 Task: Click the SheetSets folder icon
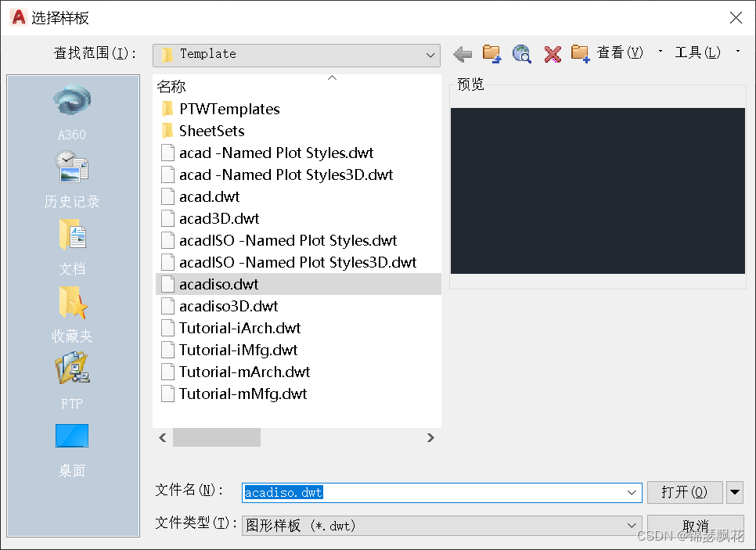[x=167, y=131]
